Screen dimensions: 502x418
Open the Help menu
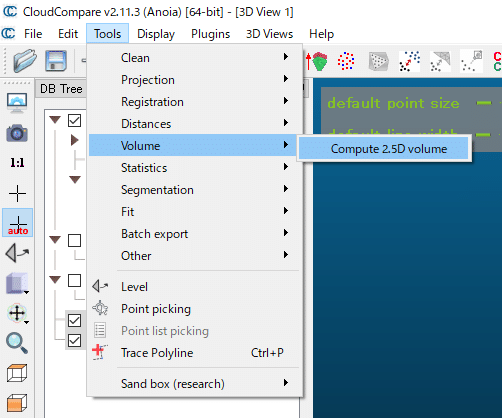tap(321, 34)
